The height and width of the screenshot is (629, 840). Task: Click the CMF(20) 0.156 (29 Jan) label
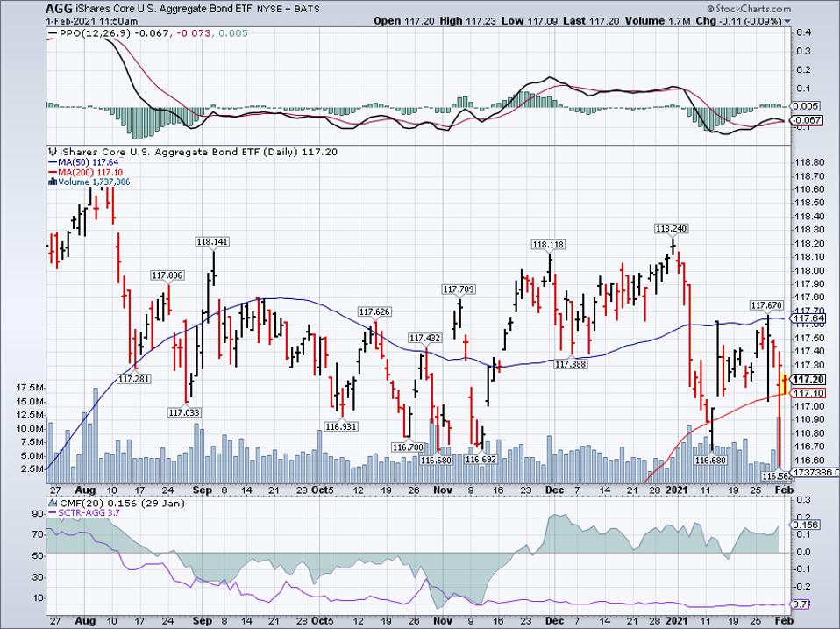pos(122,503)
